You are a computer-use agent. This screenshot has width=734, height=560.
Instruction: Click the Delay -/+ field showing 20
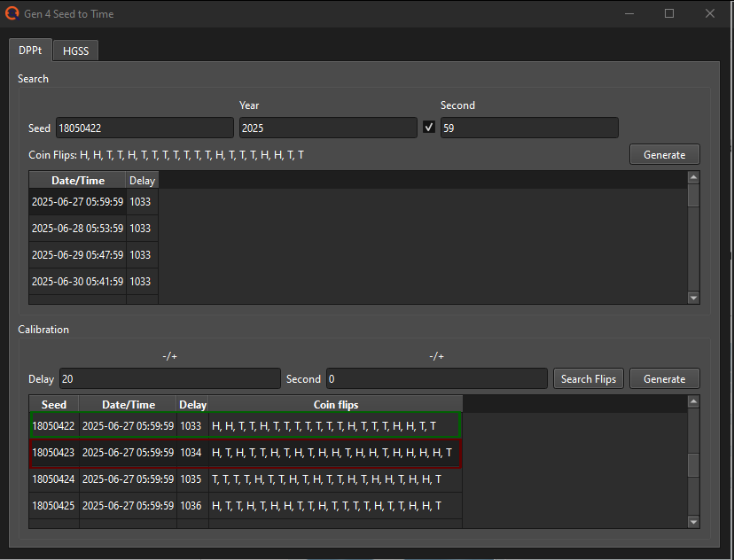[170, 378]
